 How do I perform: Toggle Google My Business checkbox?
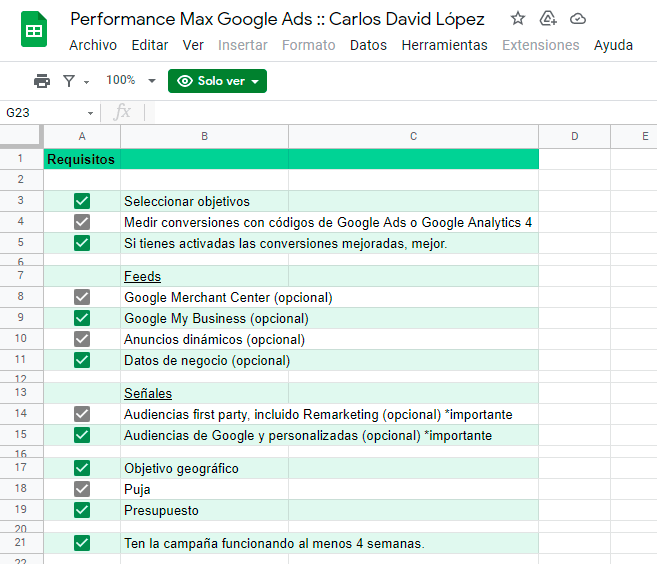(82, 318)
